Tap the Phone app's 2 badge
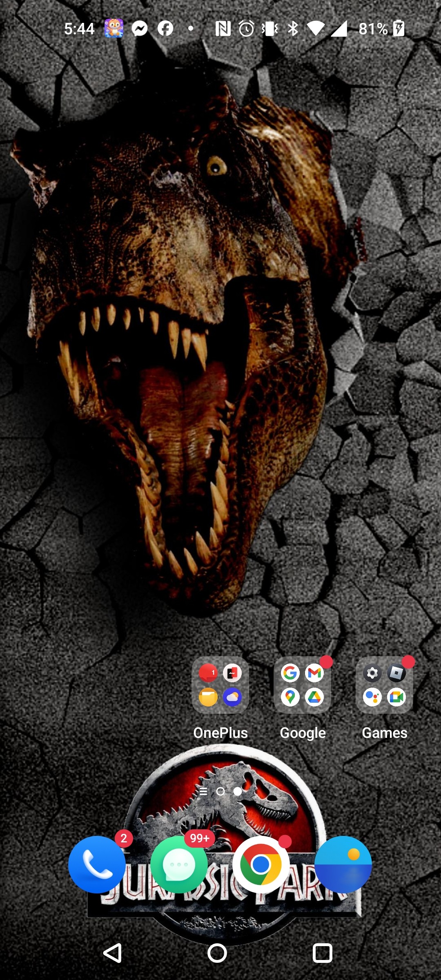Image resolution: width=441 pixels, height=980 pixels. (124, 838)
